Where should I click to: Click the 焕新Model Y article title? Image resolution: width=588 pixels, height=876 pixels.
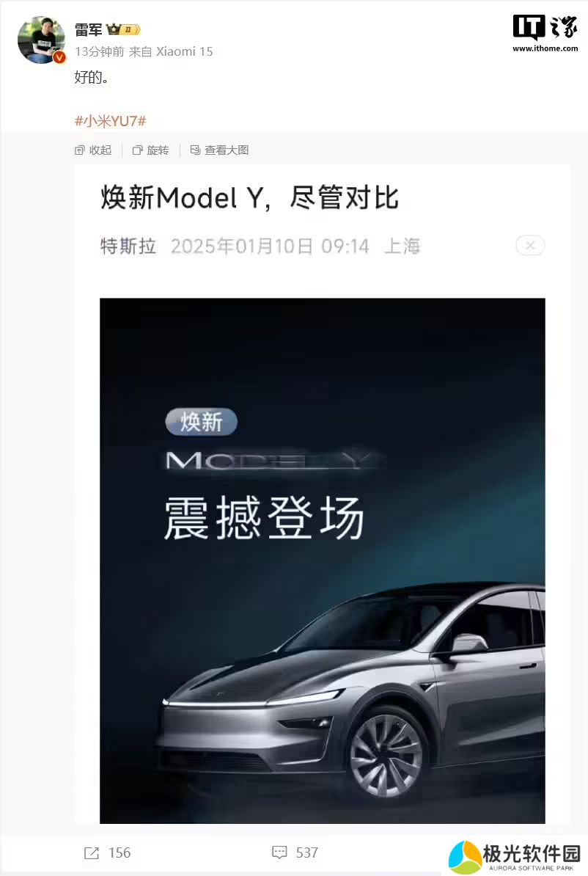click(249, 198)
